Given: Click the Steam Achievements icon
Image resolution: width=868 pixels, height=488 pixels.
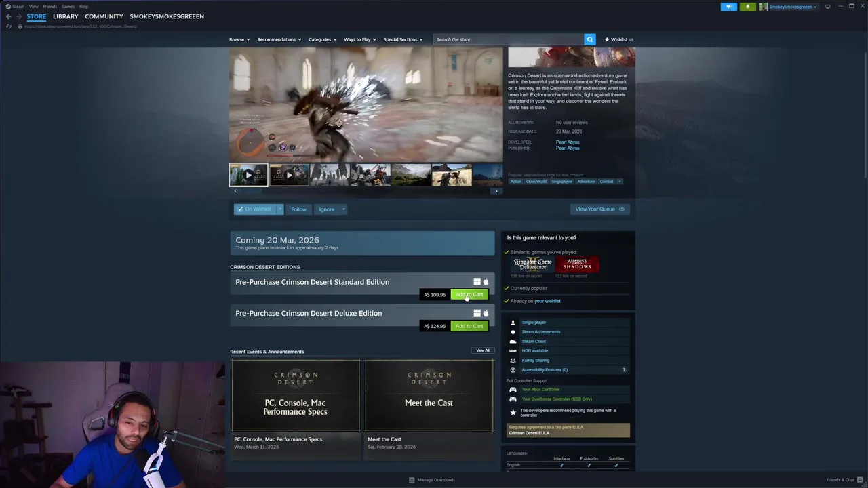Looking at the screenshot, I should [513, 332].
